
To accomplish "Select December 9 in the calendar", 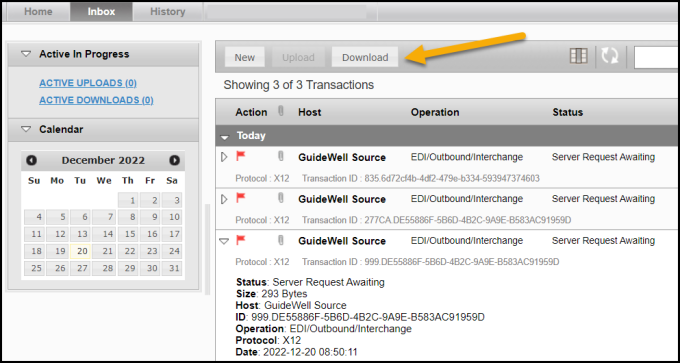I will pyautogui.click(x=150, y=217).
